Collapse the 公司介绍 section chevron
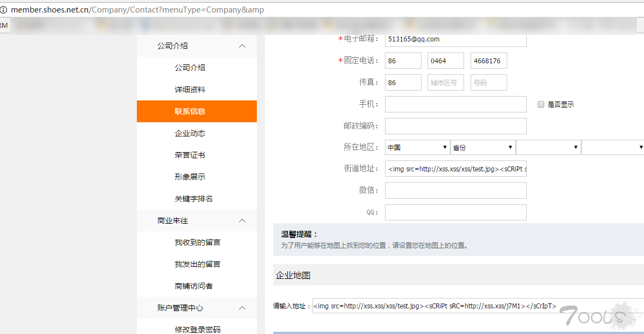 tap(242, 46)
